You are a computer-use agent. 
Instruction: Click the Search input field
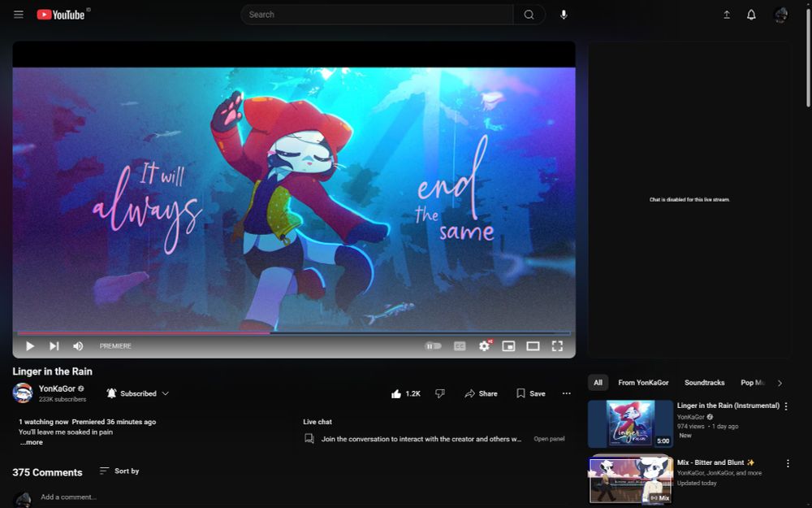click(377, 15)
